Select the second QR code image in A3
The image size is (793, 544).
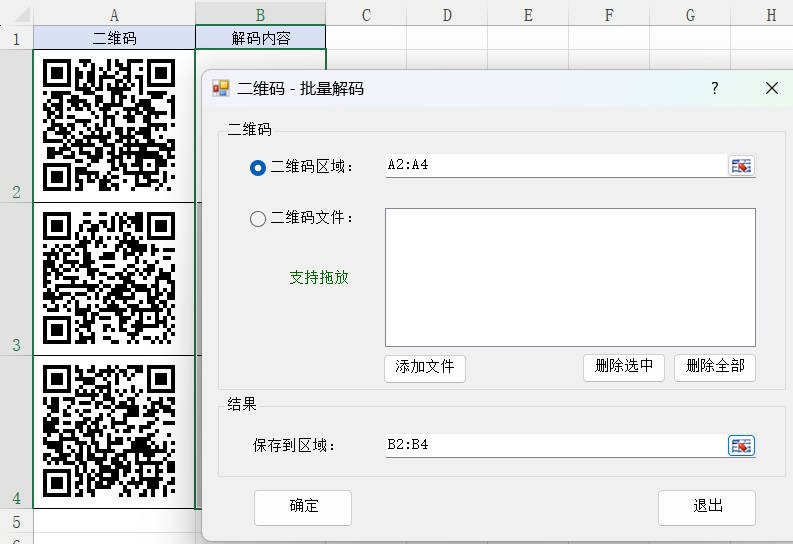(110, 278)
